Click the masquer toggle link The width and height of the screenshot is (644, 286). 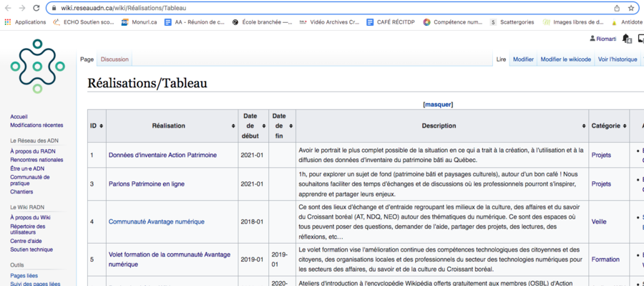(x=438, y=105)
